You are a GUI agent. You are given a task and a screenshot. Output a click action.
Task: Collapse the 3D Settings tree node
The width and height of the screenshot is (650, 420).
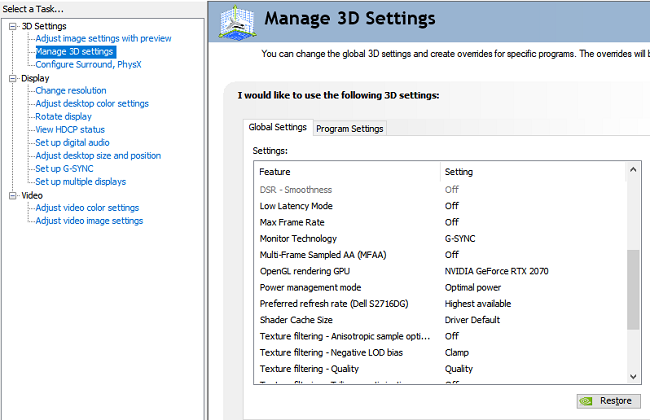pos(13,26)
